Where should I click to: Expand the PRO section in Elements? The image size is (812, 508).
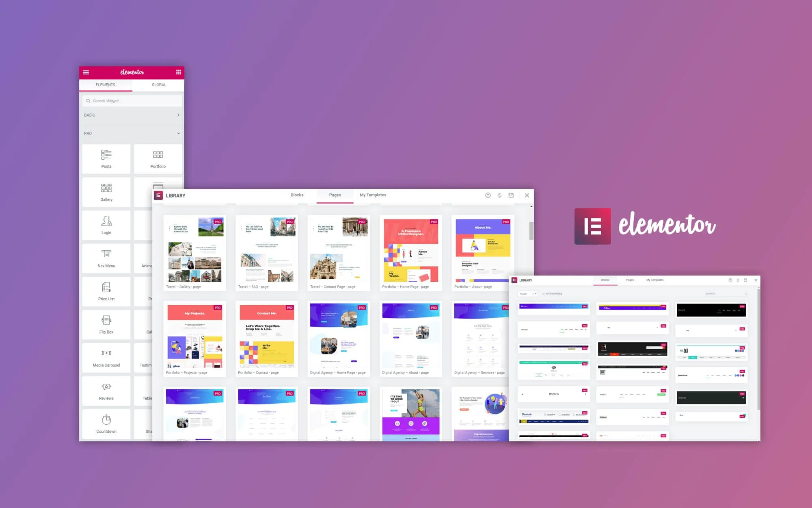click(132, 133)
